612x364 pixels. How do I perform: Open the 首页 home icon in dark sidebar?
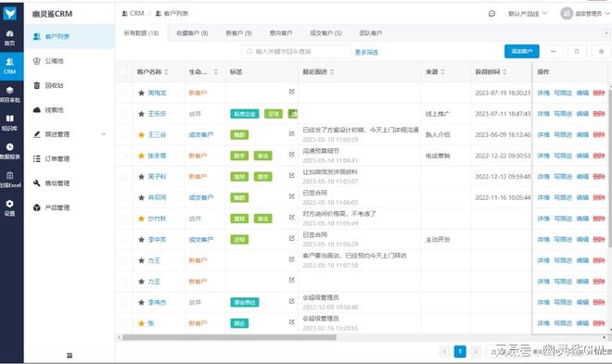point(10,38)
